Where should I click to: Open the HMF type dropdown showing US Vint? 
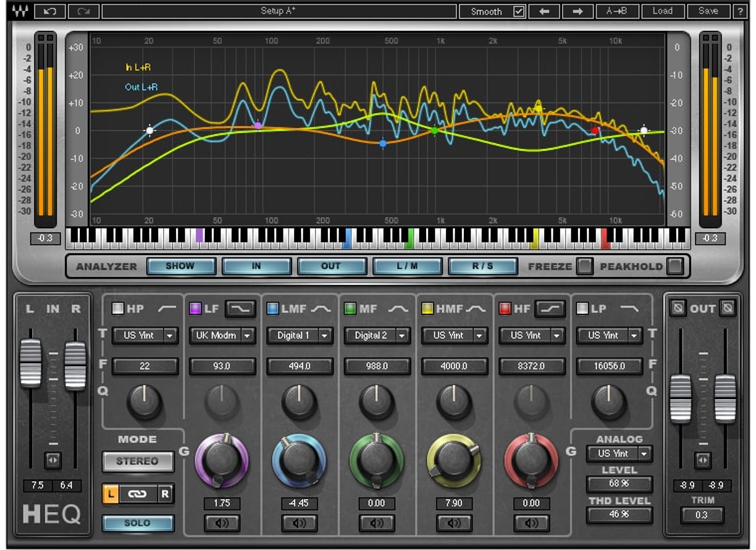(454, 335)
